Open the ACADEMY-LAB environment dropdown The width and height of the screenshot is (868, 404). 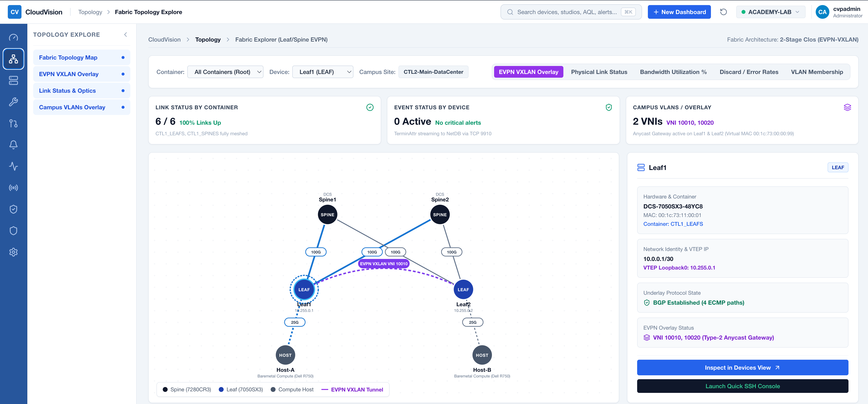(771, 12)
